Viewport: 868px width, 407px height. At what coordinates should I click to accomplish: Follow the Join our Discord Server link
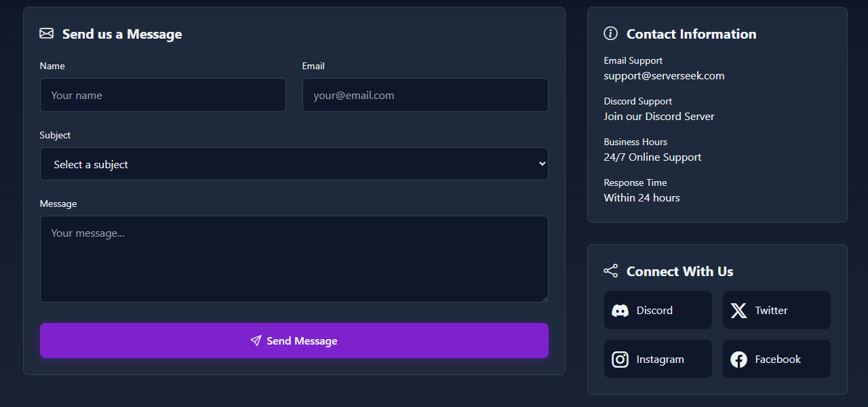tap(659, 117)
